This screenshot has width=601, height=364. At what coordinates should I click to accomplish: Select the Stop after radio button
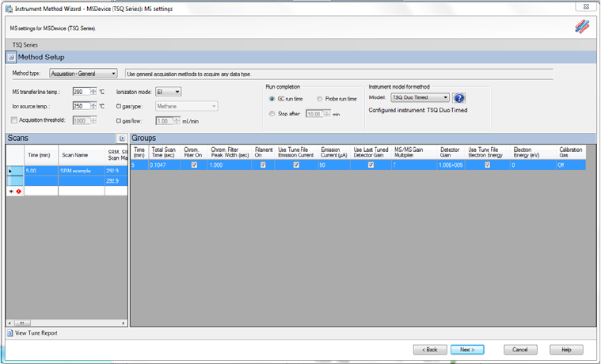click(272, 114)
